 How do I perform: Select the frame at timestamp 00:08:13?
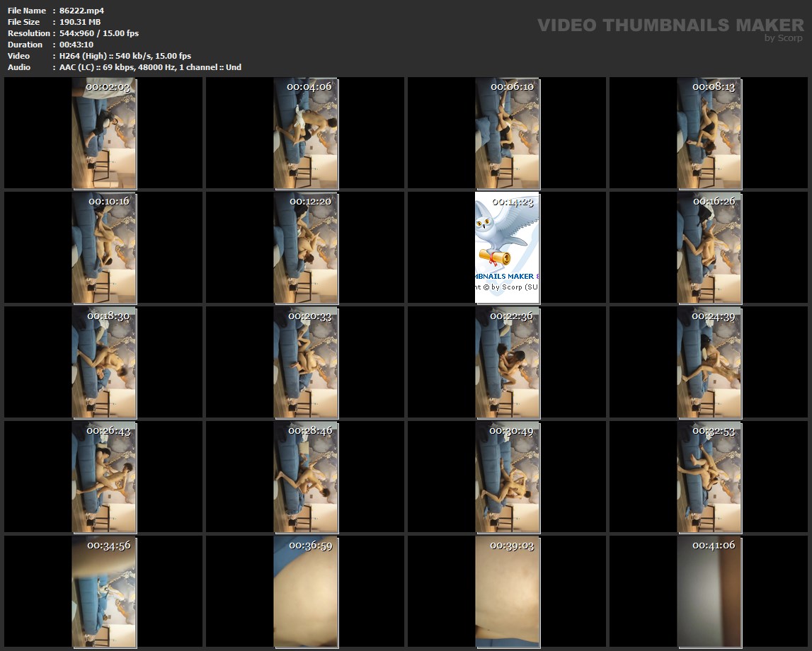coord(709,133)
